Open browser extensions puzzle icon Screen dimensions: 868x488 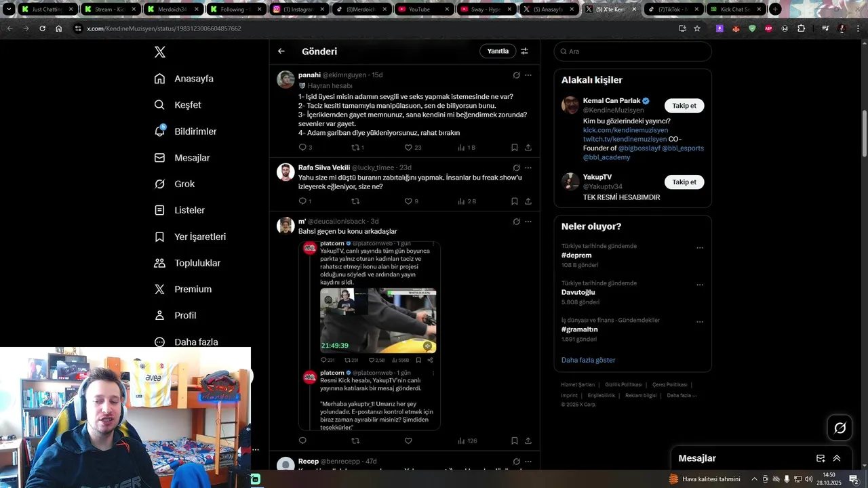[x=801, y=28]
